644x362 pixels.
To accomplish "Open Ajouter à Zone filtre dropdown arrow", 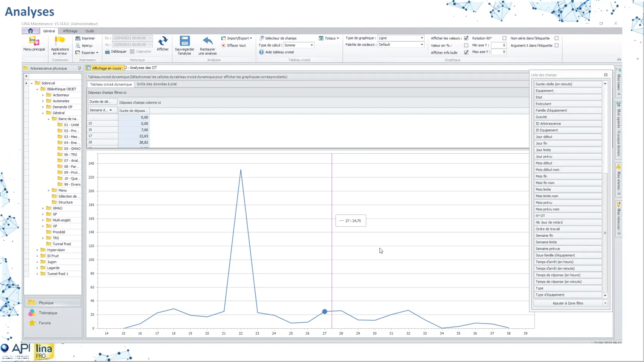I will [x=605, y=303].
